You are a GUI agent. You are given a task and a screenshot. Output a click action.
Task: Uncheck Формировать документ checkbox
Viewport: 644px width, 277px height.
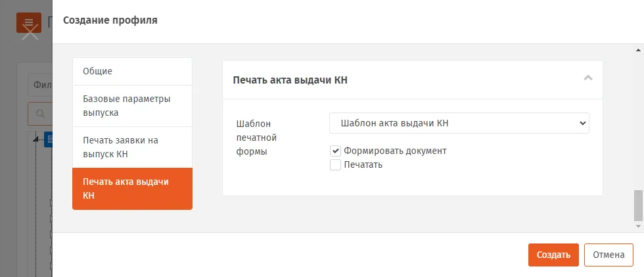tap(336, 151)
